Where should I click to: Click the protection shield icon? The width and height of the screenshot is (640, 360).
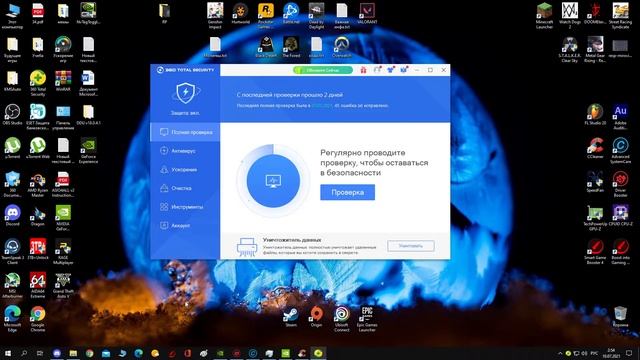[x=185, y=93]
